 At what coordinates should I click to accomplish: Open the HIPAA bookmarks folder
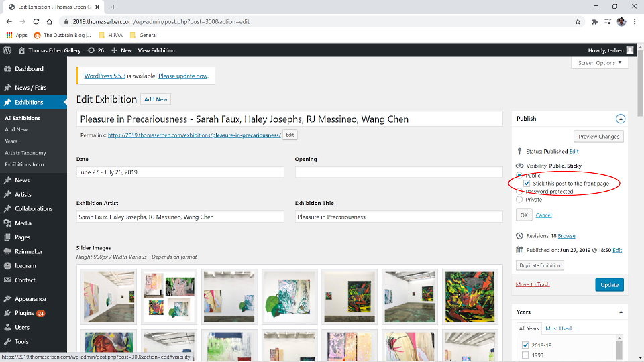(x=111, y=35)
